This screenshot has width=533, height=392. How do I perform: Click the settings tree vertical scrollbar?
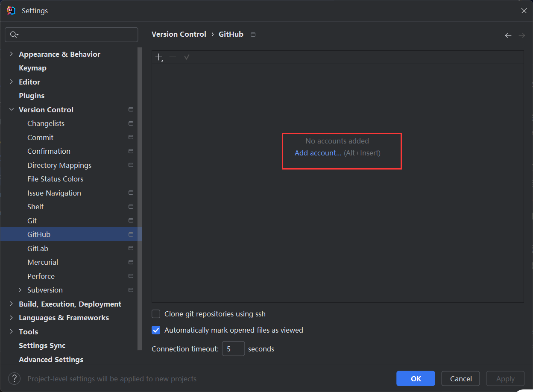(139, 199)
